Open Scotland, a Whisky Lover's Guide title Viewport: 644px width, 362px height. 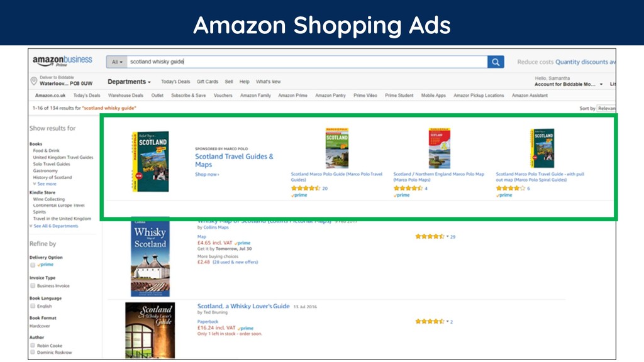[x=243, y=306]
